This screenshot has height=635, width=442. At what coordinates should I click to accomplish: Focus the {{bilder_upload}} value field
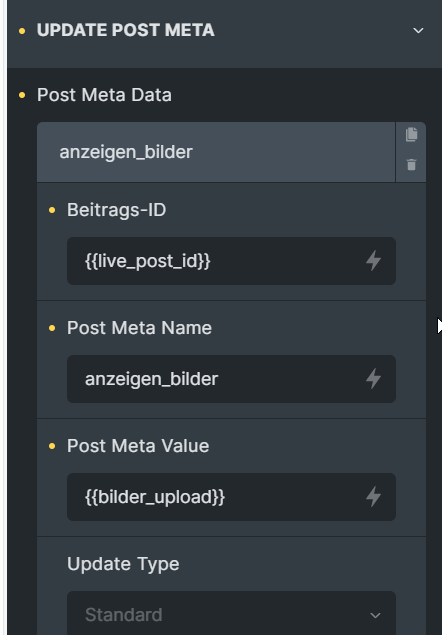(x=231, y=497)
